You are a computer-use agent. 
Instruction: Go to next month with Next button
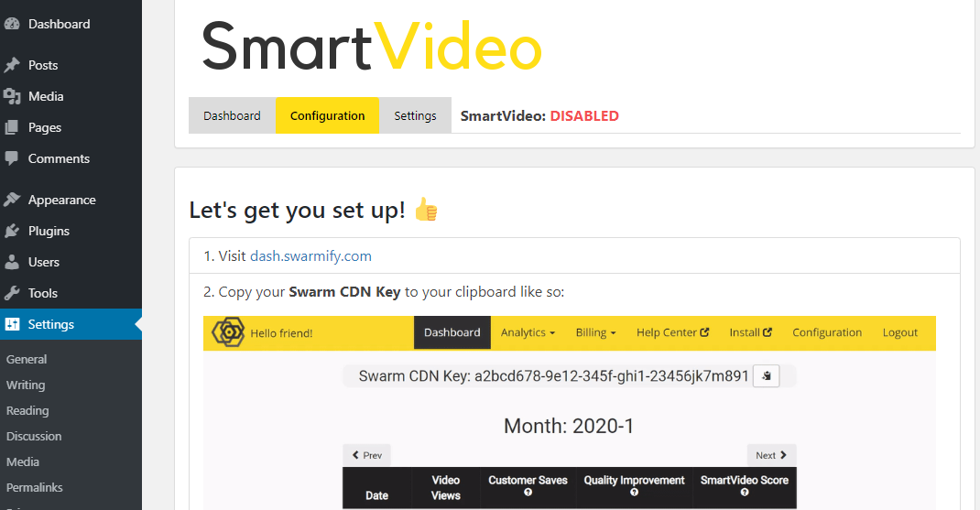click(771, 455)
